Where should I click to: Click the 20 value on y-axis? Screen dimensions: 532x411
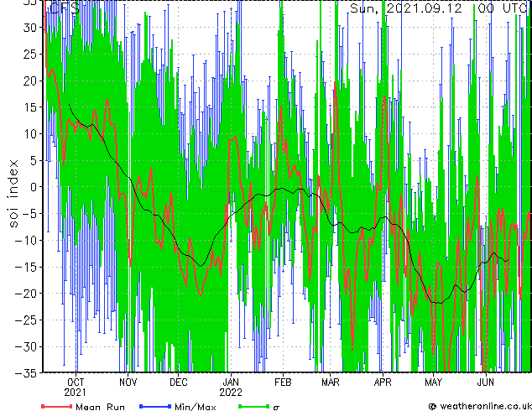click(30, 81)
